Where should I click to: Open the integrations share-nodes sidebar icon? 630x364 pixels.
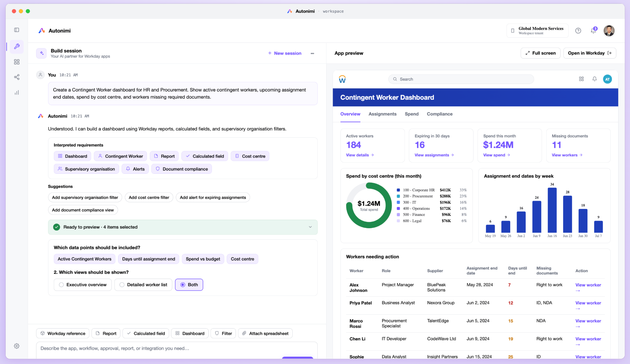tap(17, 77)
